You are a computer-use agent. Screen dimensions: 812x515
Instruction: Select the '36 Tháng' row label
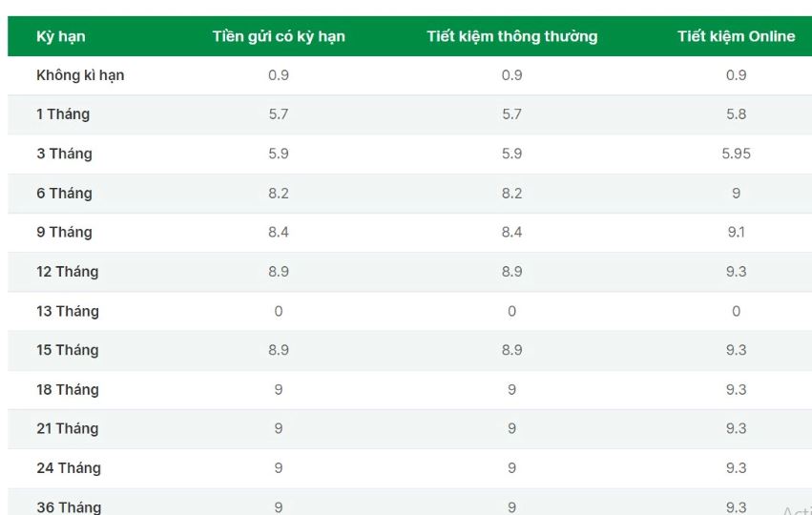coord(69,507)
